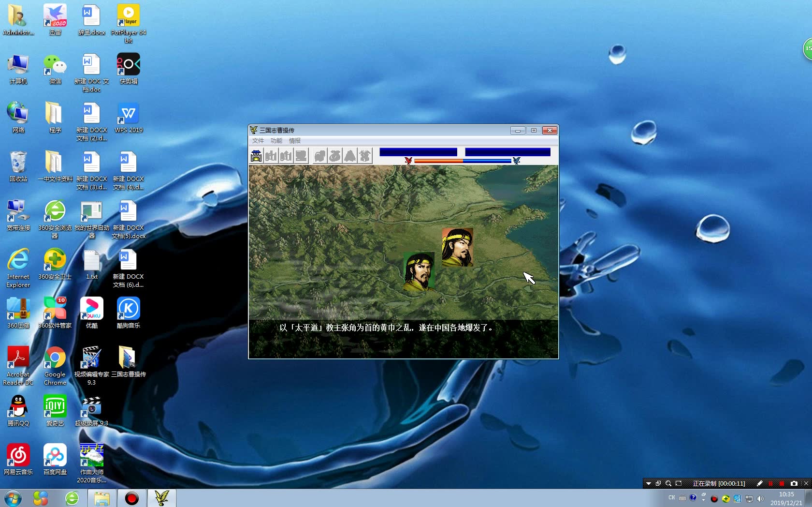The height and width of the screenshot is (507, 812).
Task: Click the red phoenix icon beside morale bar
Action: point(408,161)
